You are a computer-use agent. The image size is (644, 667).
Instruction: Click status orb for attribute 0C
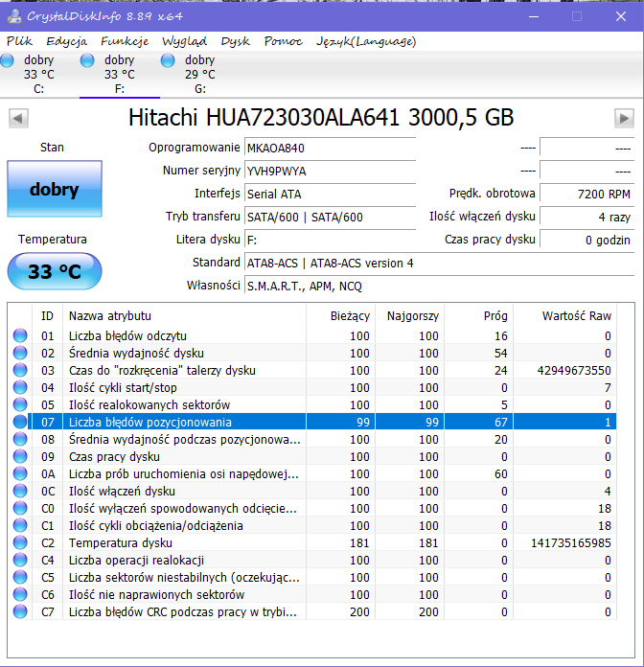click(20, 491)
